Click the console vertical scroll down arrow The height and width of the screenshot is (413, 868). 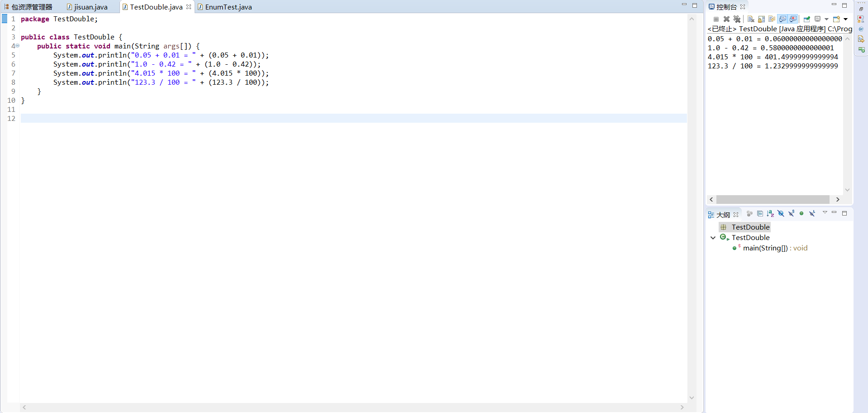pyautogui.click(x=847, y=190)
